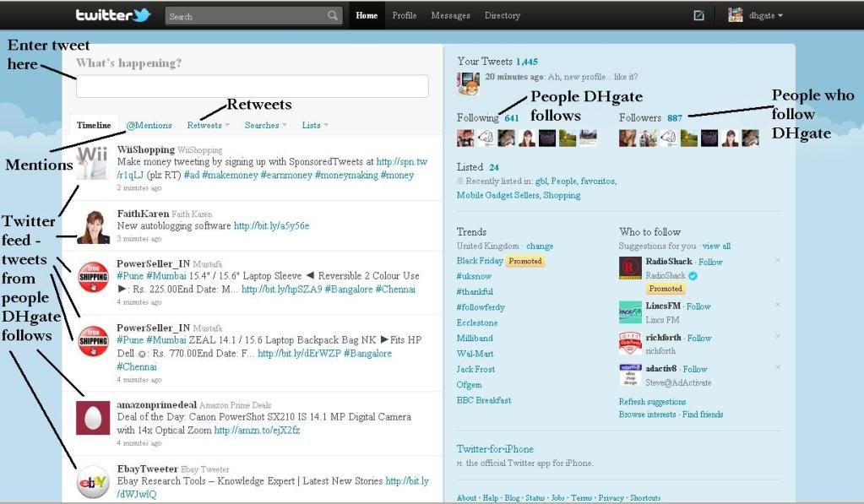This screenshot has height=504, width=864.
Task: Open Directory in the top navigation
Action: pyautogui.click(x=502, y=16)
